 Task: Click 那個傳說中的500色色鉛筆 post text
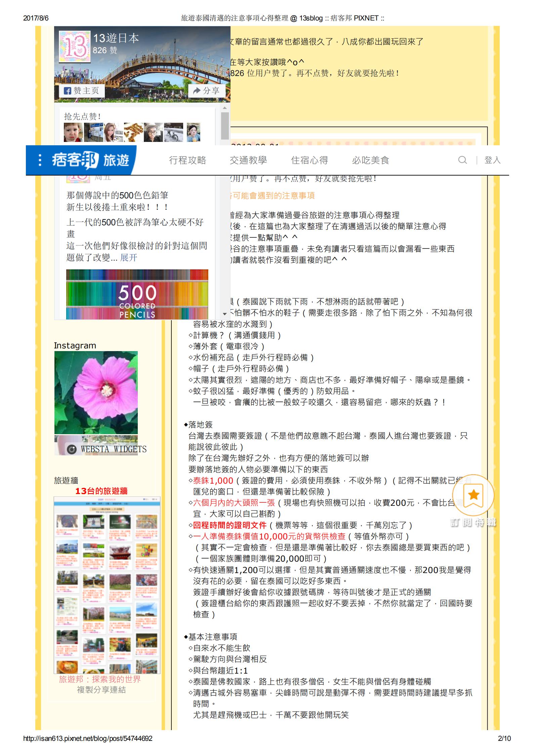click(117, 195)
